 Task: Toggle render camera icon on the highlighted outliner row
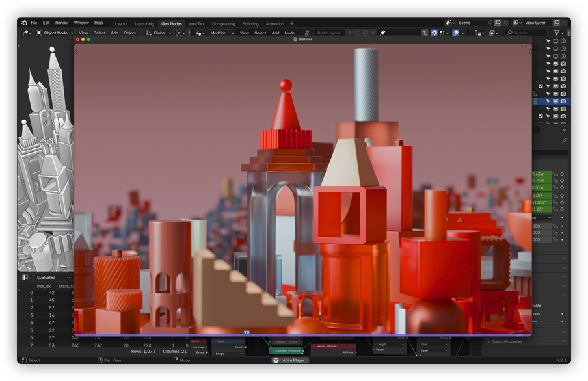[563, 101]
